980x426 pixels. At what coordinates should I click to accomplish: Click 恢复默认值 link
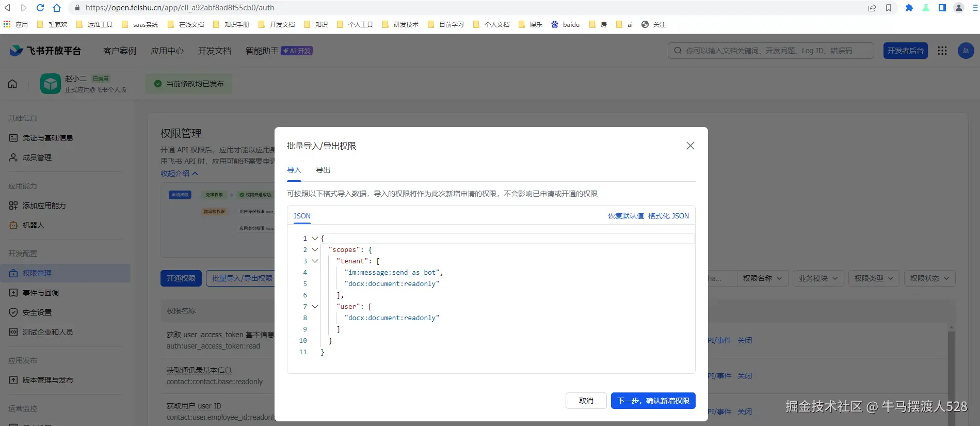click(625, 216)
